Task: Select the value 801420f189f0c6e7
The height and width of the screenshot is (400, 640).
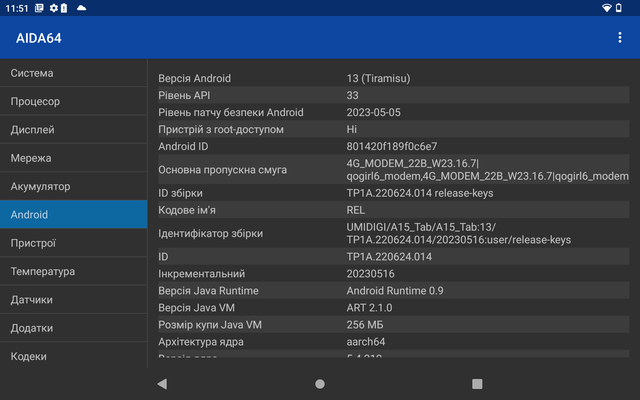Action: point(392,147)
